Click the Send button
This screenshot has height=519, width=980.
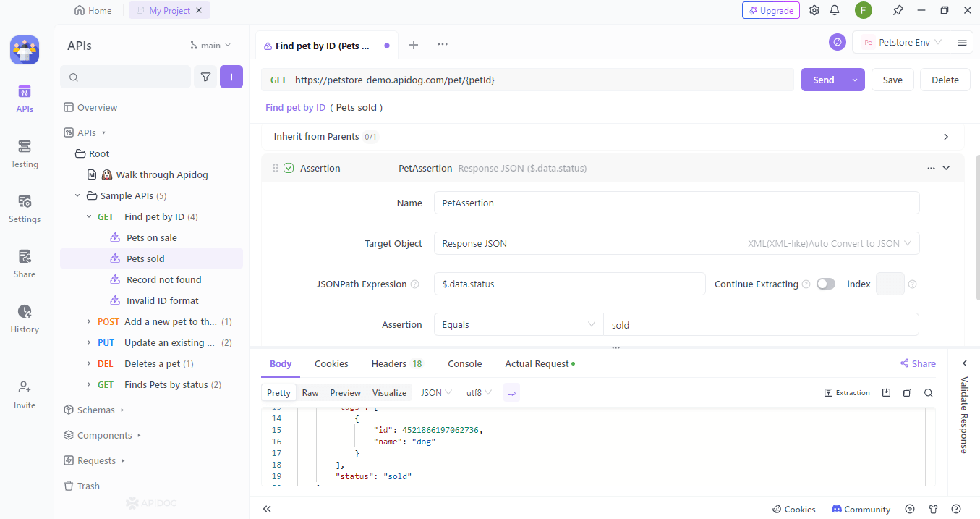coord(823,80)
